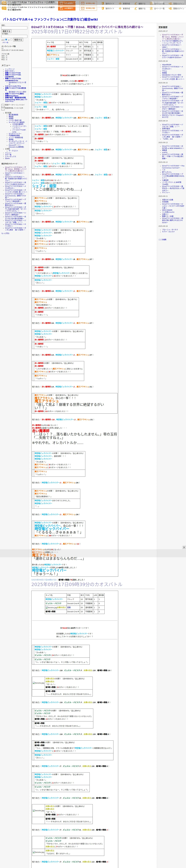Close the bottom ad banner with X
186x868 pixels.
coord(184,548)
